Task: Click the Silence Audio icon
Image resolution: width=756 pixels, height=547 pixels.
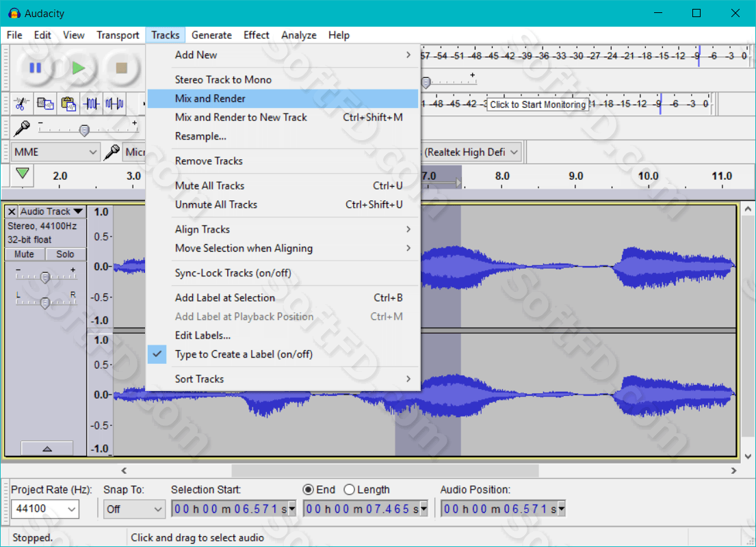Action: pyautogui.click(x=114, y=104)
